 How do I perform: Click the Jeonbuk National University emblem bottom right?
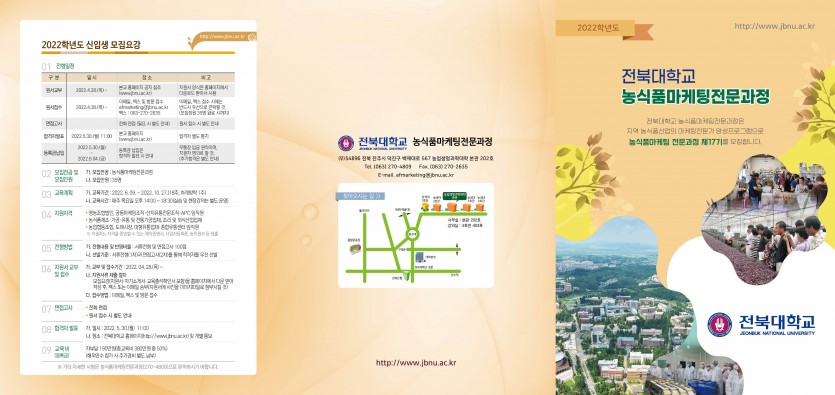click(x=719, y=324)
